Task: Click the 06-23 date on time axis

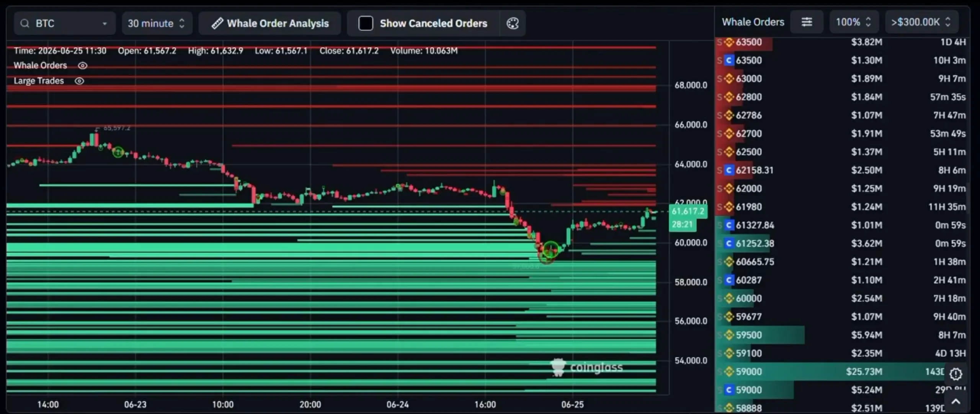Action: [x=135, y=404]
